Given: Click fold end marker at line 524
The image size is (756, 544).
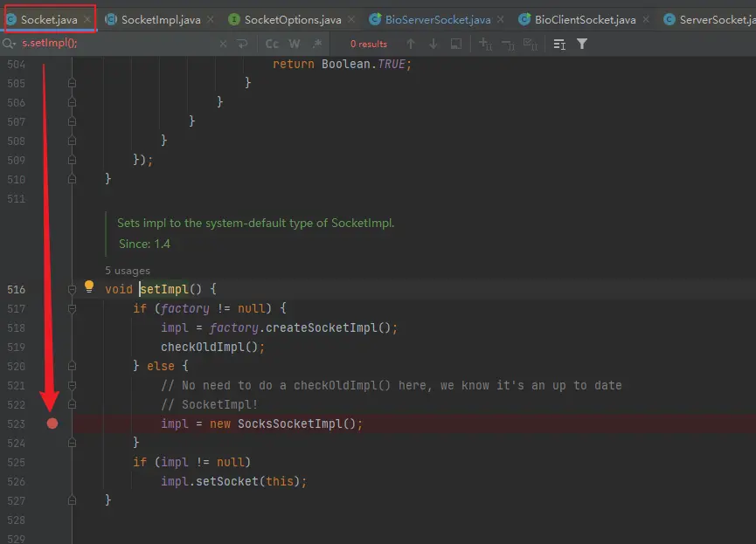Looking at the screenshot, I should tap(72, 443).
